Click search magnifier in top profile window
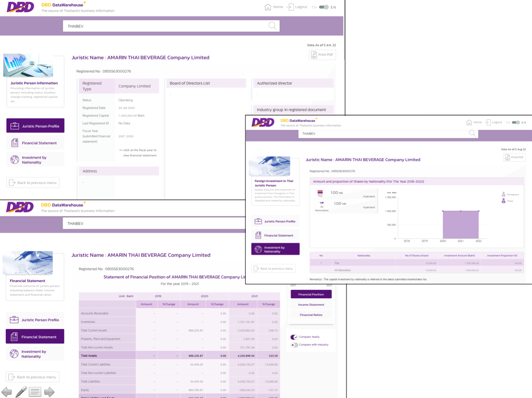532x398 pixels. point(272,26)
